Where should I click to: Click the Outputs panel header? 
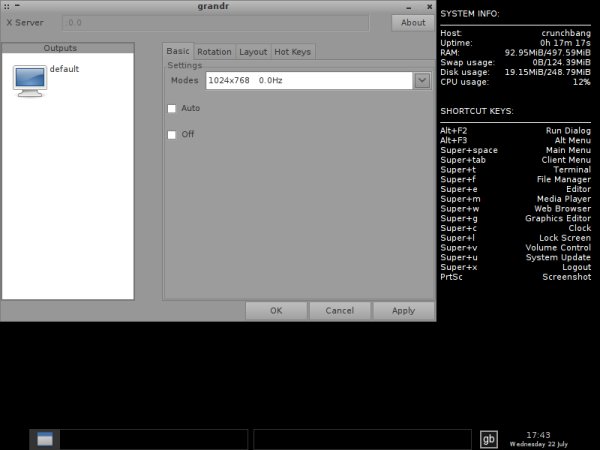[68, 48]
